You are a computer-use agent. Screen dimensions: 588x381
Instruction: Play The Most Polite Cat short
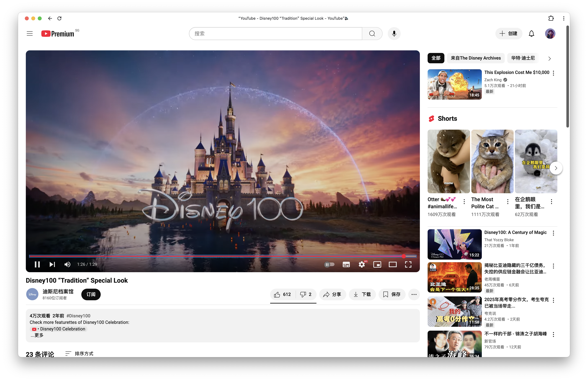click(492, 161)
